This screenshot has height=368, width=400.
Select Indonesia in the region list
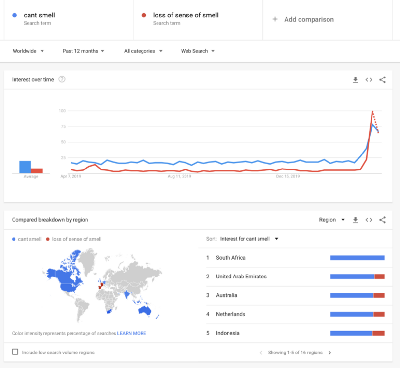click(x=227, y=333)
